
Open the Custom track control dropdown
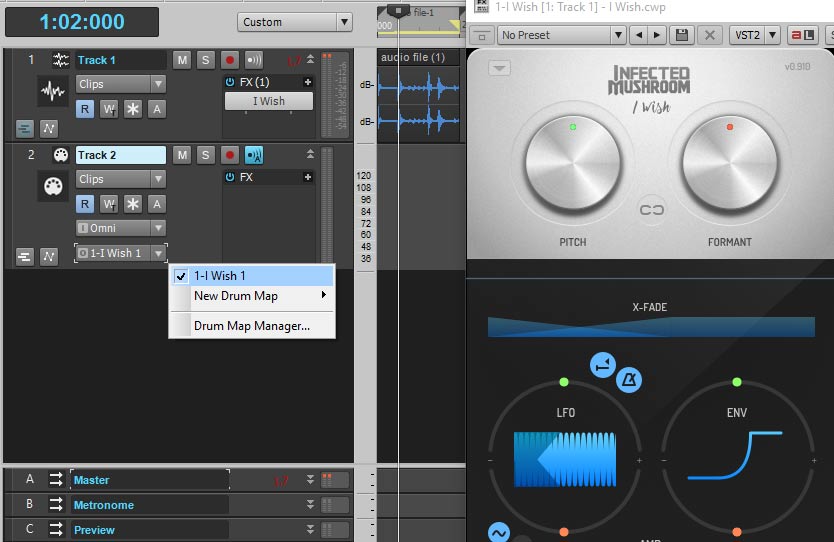[295, 22]
